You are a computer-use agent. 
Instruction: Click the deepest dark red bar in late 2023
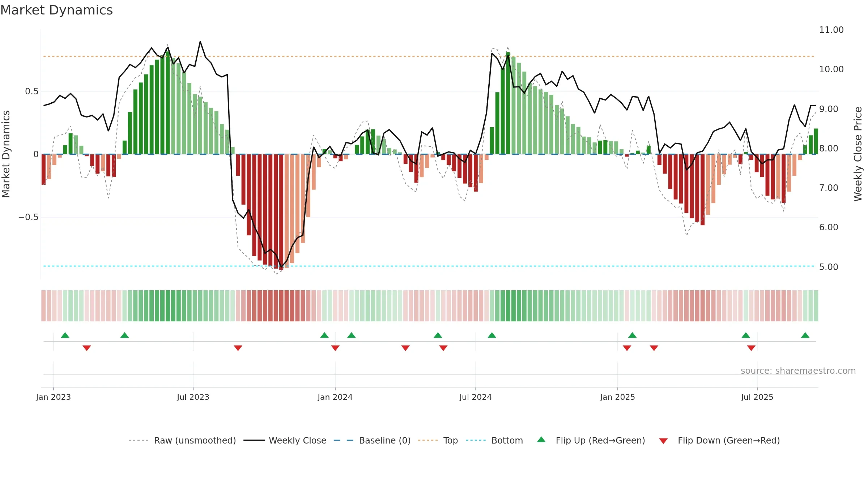click(281, 212)
